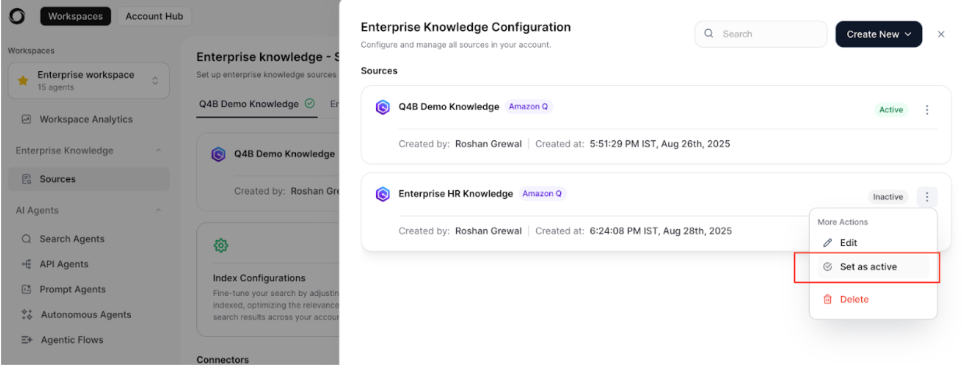Open Workspace Analytics from the sidebar
The width and height of the screenshot is (980, 365).
click(x=85, y=119)
